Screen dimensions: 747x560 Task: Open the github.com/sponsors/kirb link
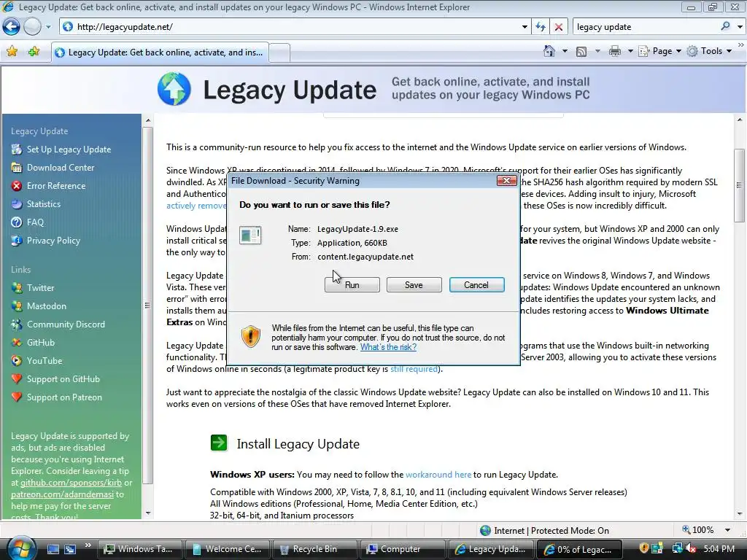pyautogui.click(x=71, y=483)
